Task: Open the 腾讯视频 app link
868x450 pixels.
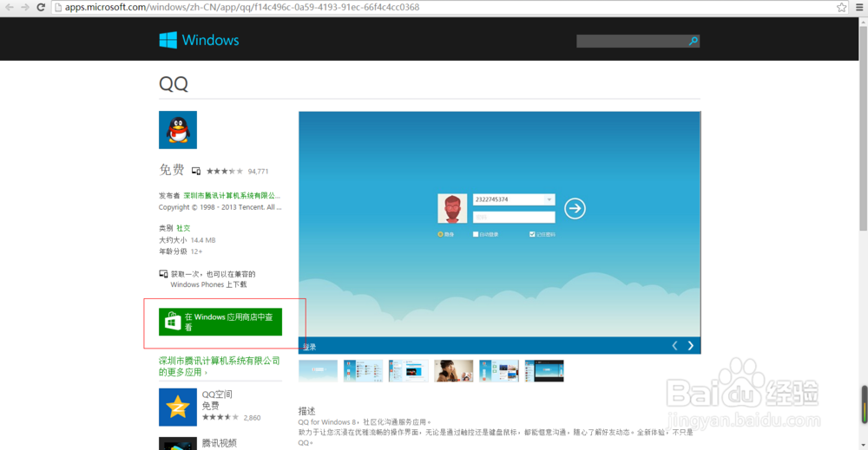Action: (x=220, y=443)
